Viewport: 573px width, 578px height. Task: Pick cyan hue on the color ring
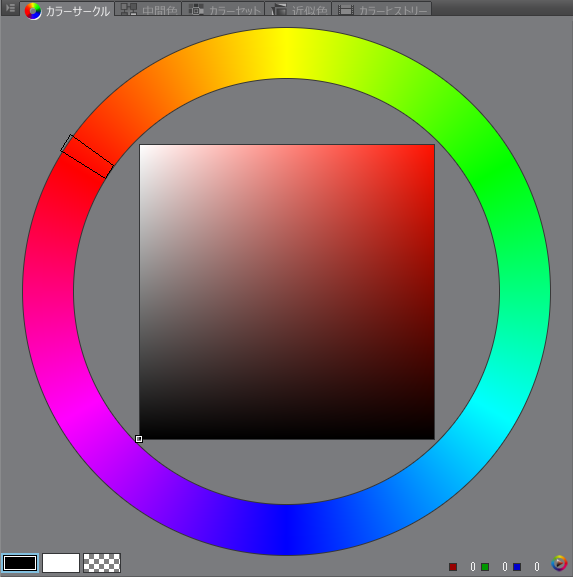[x=493, y=410]
